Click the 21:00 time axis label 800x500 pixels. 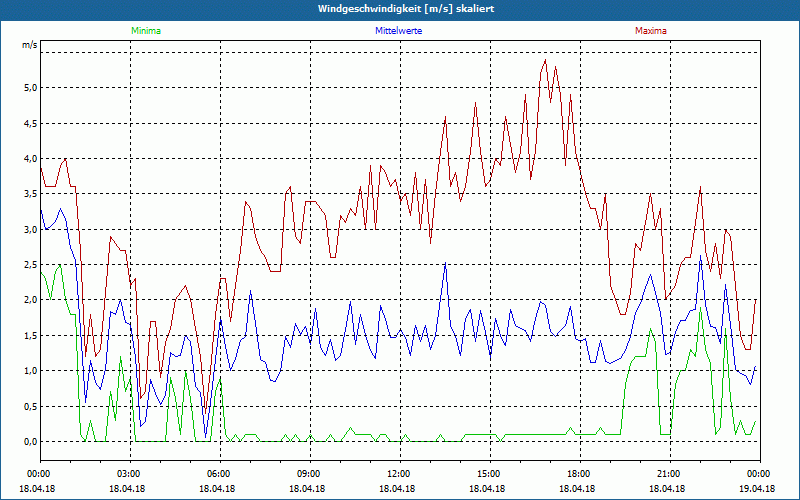(x=670, y=474)
